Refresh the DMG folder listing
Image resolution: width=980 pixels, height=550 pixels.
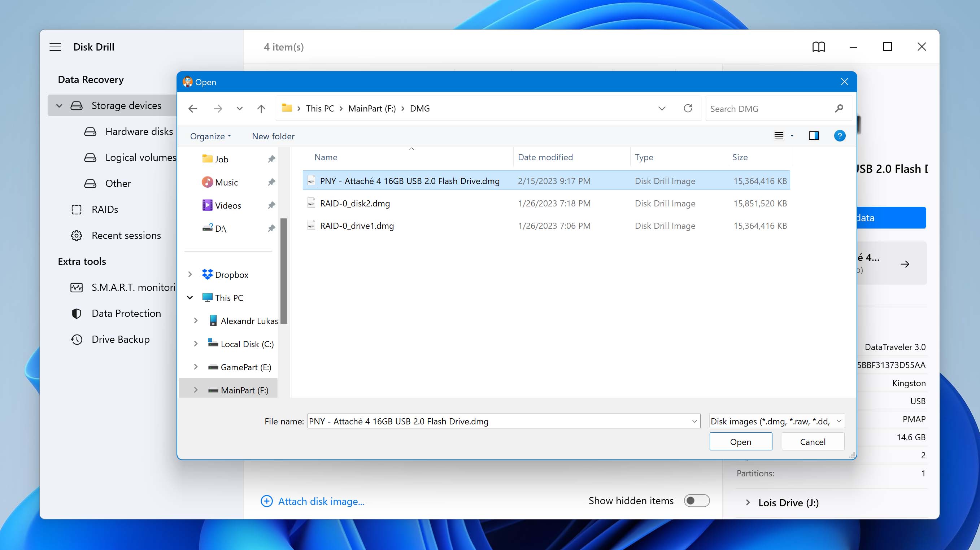[688, 108]
